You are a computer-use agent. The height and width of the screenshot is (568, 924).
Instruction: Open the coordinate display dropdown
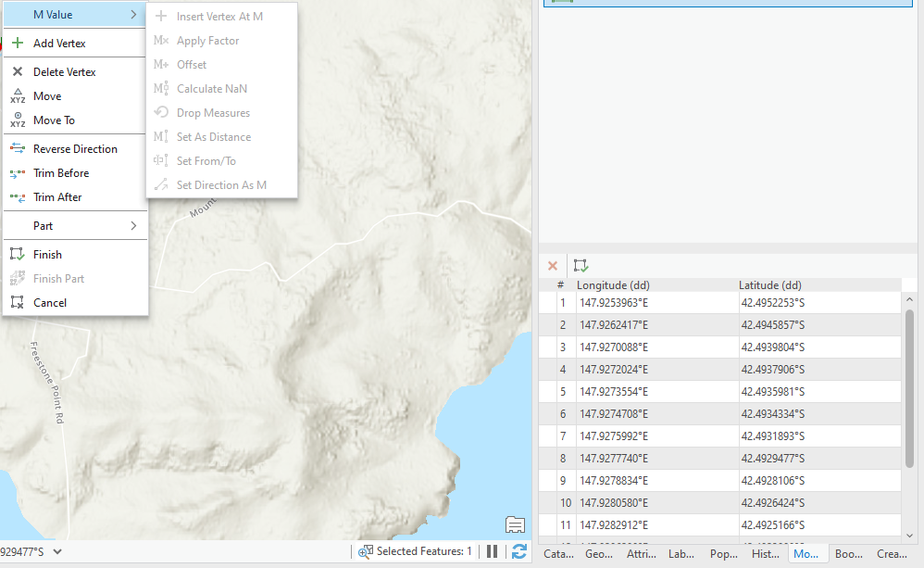click(x=57, y=550)
